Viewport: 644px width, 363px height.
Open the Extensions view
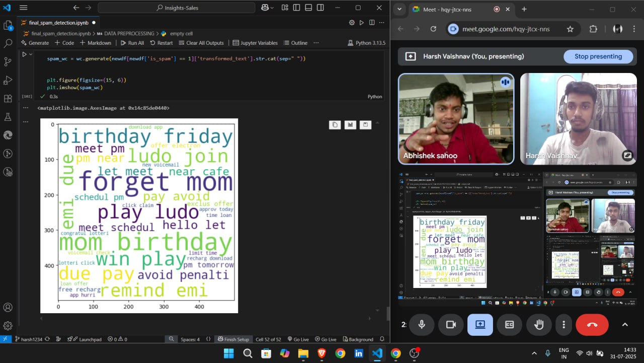pos(8,99)
